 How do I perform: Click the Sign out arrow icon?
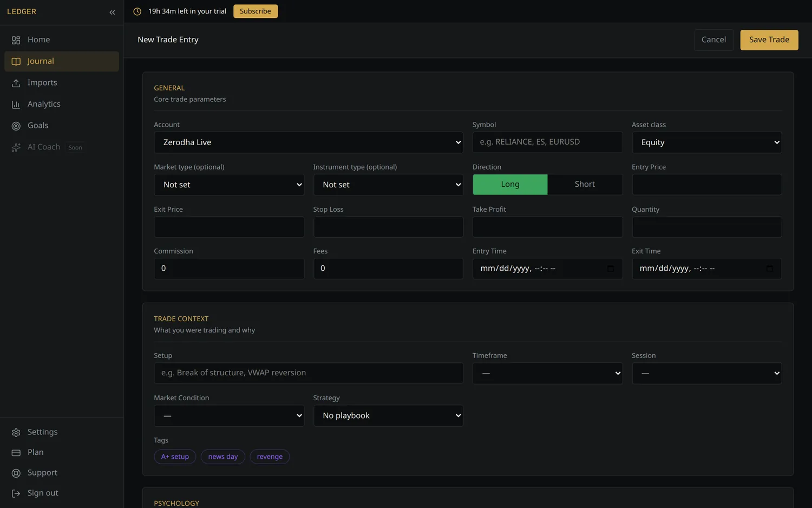point(16,493)
